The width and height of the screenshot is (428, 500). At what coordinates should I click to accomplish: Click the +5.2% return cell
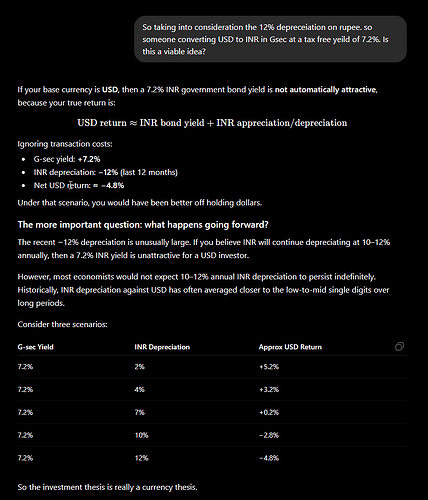pos(269,367)
